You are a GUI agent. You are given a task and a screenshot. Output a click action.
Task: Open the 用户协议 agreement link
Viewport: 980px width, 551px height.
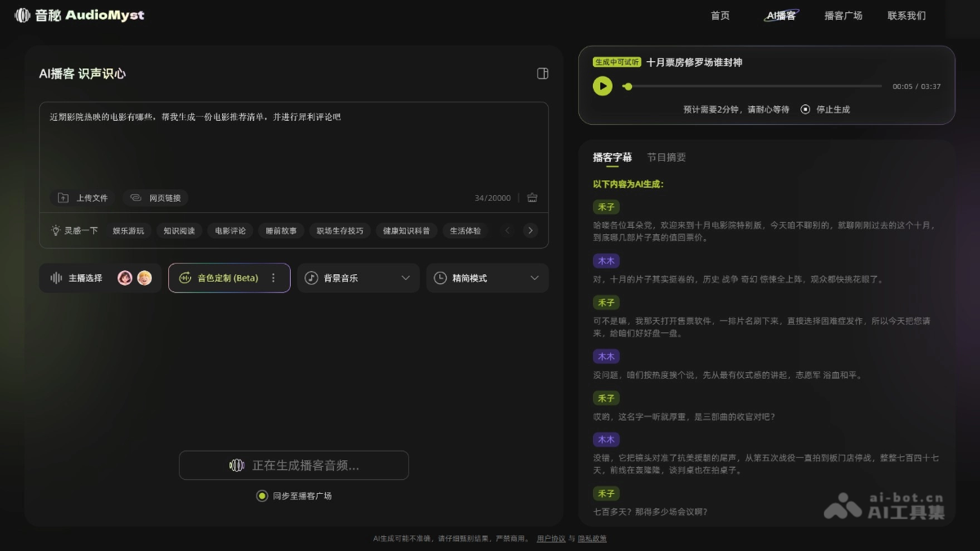pyautogui.click(x=550, y=538)
